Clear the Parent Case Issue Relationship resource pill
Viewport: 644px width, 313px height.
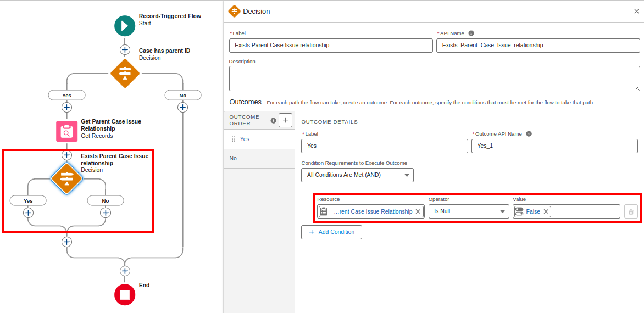pos(418,211)
